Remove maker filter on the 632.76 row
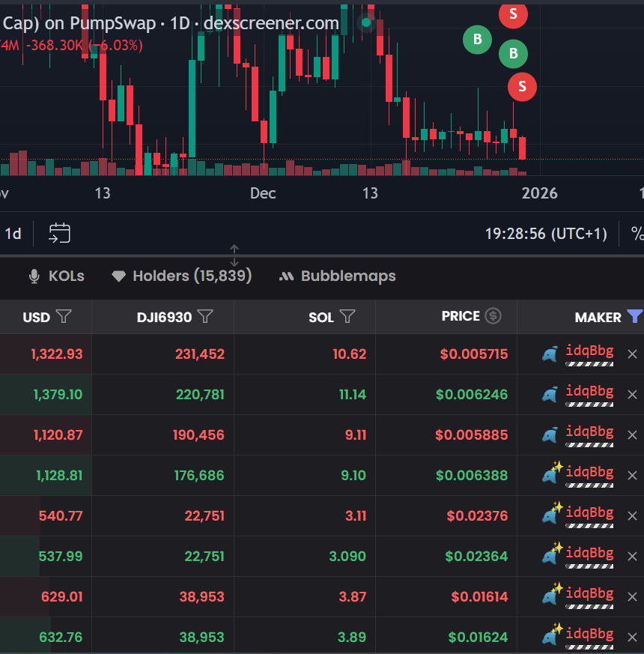Viewport: 644px width, 654px height. click(x=632, y=638)
